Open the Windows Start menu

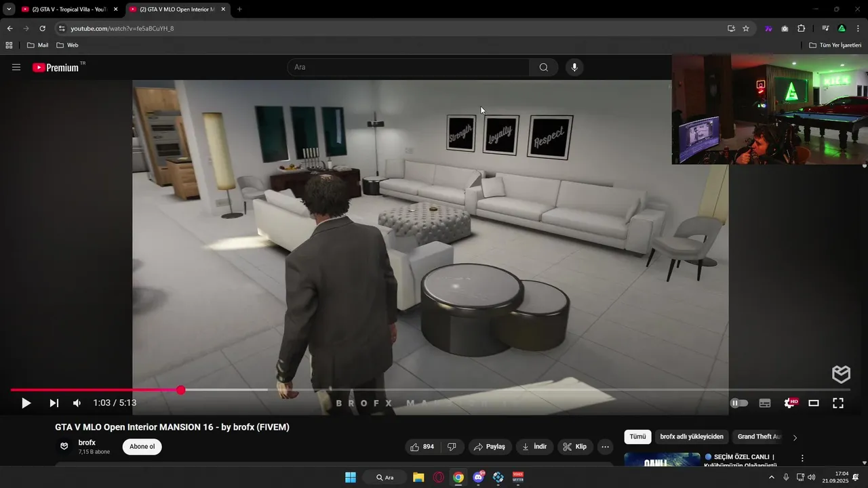pos(351,477)
